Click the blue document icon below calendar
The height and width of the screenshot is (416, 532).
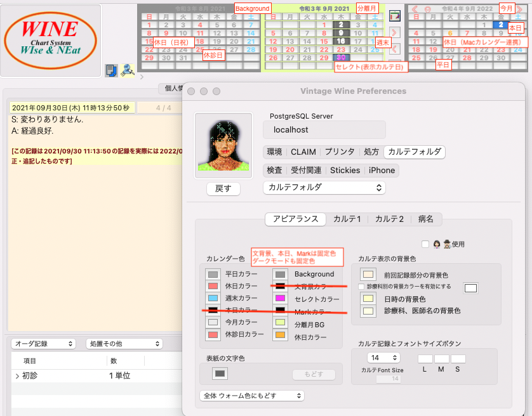(111, 70)
